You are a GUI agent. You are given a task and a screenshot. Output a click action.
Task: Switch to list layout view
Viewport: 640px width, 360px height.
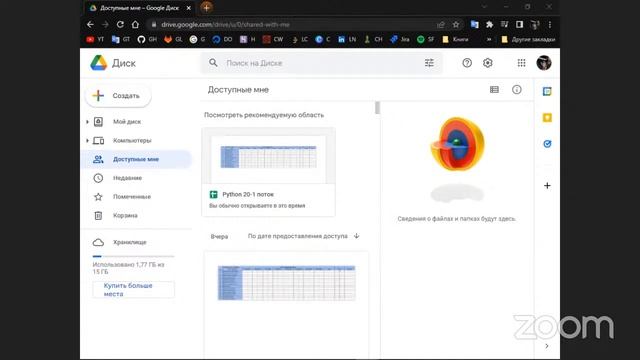(494, 89)
